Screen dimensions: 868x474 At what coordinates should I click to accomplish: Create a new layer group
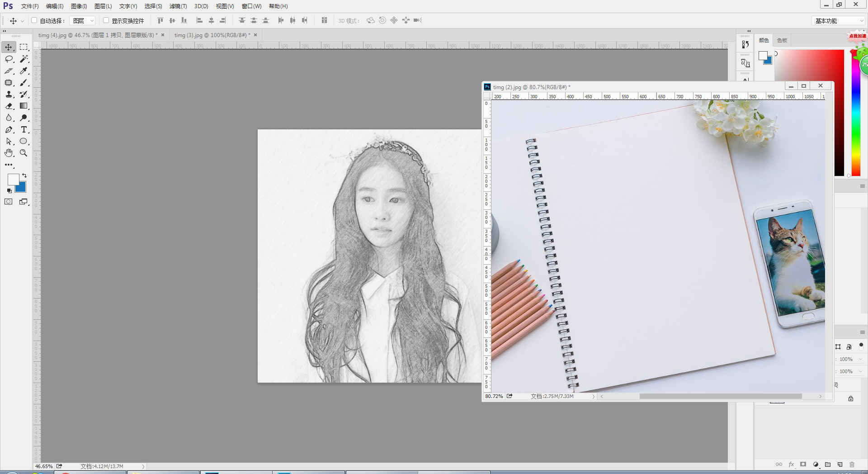click(828, 465)
